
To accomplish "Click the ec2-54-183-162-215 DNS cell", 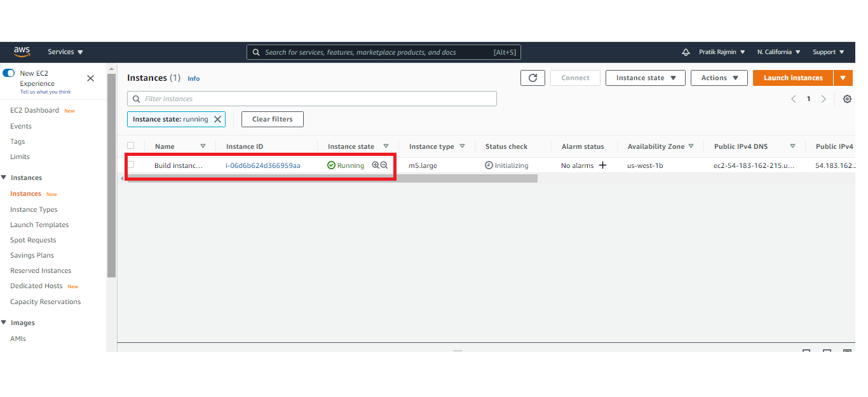I will [754, 165].
